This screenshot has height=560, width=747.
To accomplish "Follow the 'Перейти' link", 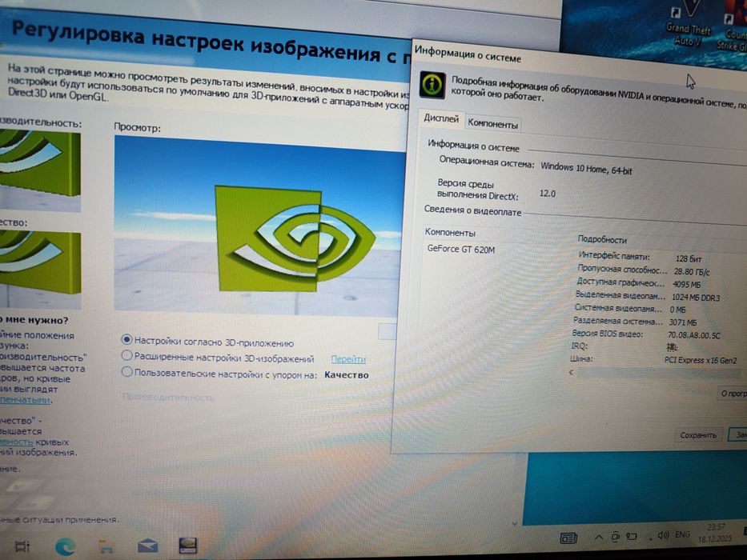I will [348, 359].
